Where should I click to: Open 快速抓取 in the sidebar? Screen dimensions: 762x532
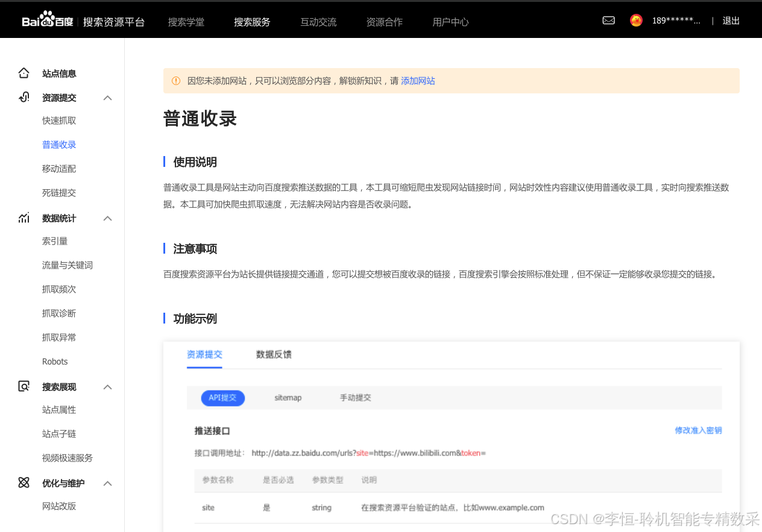59,120
